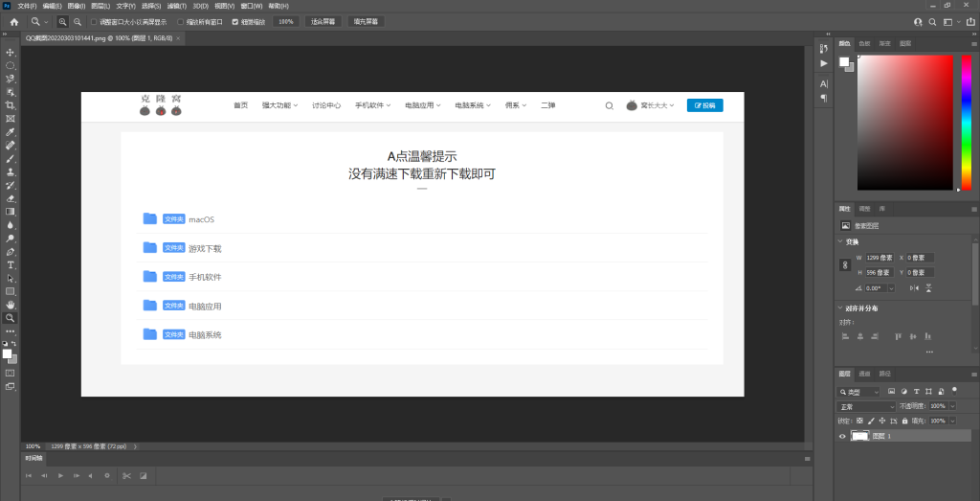
Task: Select the Horizontal Type tool
Action: 10,265
